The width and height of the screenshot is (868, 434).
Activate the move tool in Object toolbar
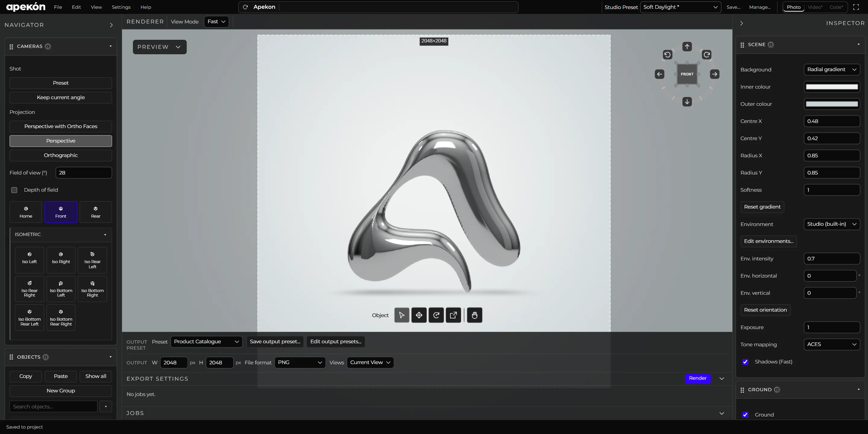click(x=419, y=315)
